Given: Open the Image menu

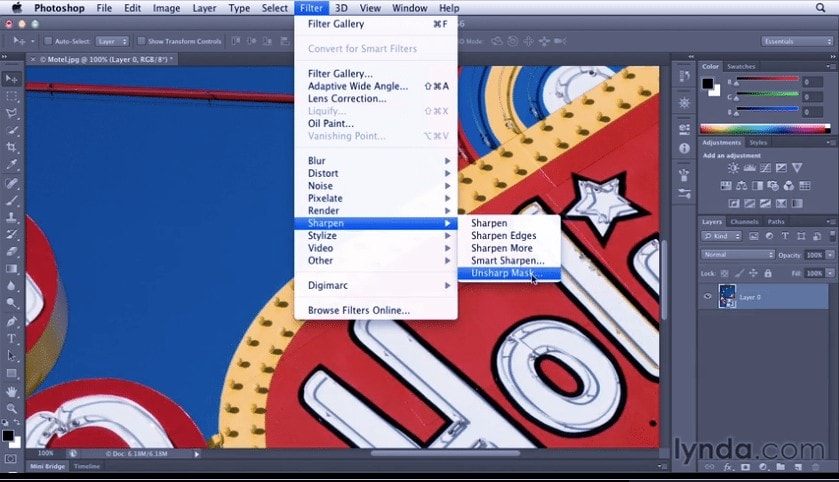Looking at the screenshot, I should coord(166,8).
